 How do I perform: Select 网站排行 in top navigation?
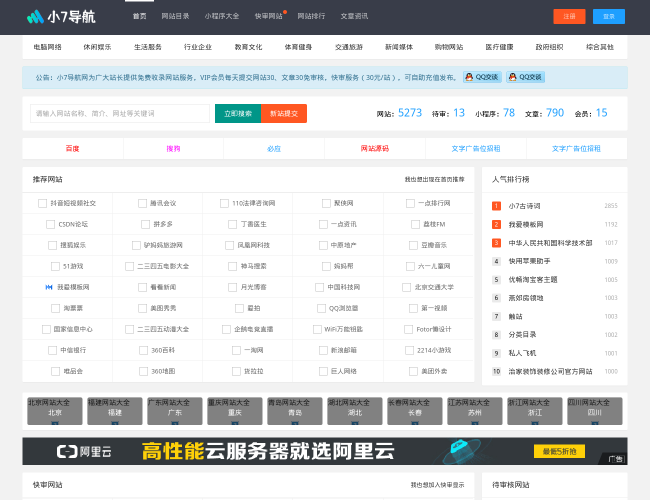(311, 16)
